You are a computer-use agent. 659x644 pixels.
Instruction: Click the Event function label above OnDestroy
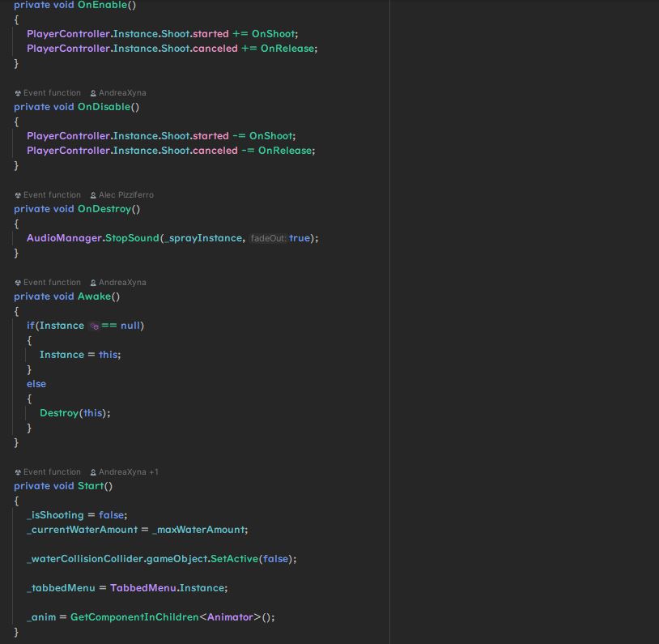[52, 195]
